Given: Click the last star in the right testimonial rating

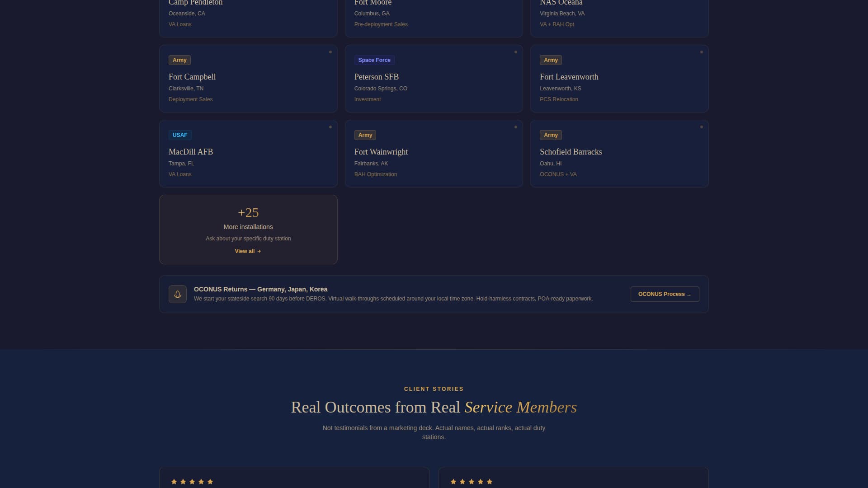Looking at the screenshot, I should click(x=490, y=482).
